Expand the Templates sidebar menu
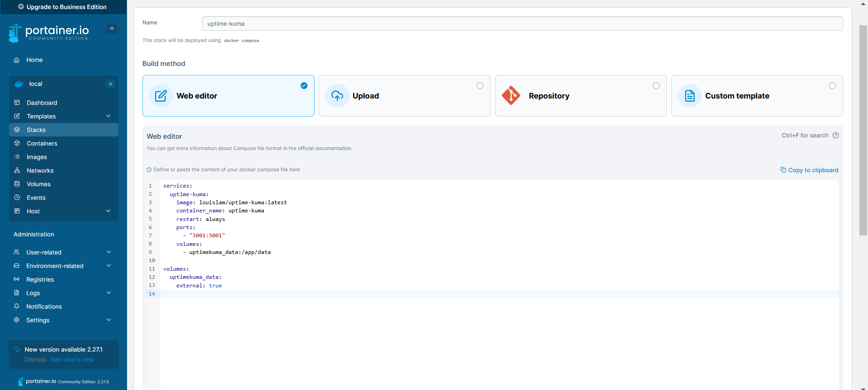This screenshot has height=390, width=868. coord(108,116)
